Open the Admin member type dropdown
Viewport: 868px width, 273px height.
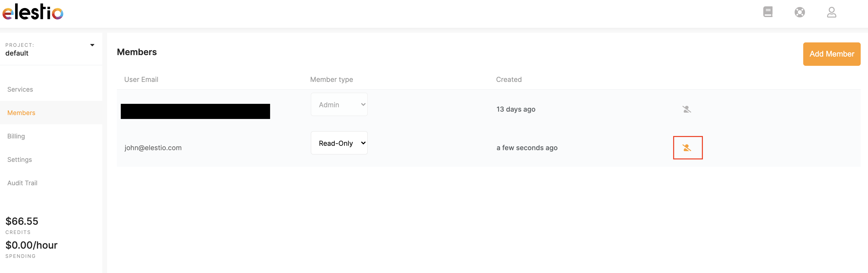pos(339,105)
